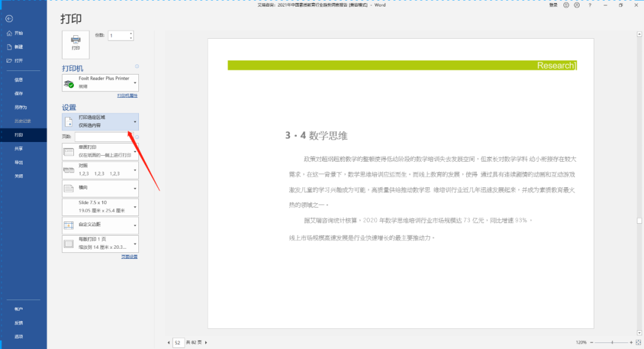Open Foxit Reader Plus Printer dropdown

(100, 82)
